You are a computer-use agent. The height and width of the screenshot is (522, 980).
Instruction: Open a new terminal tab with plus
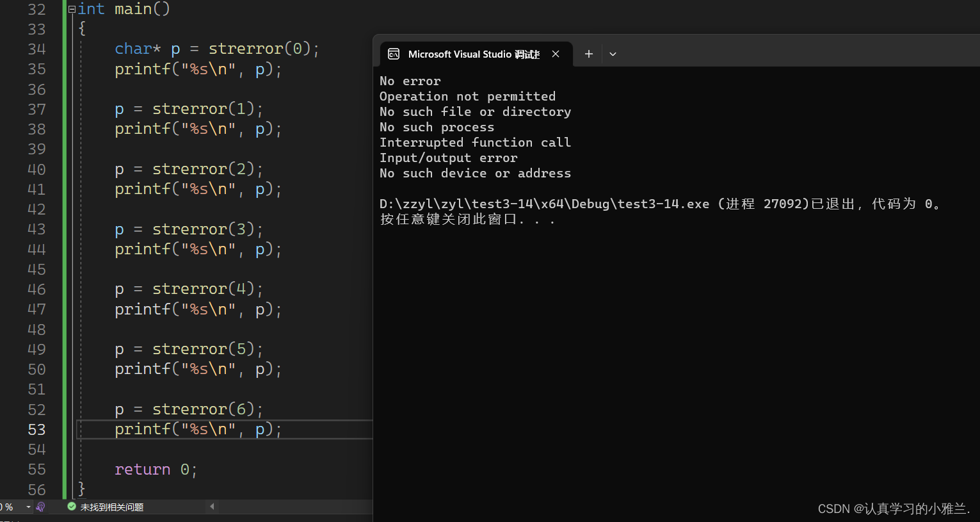click(588, 54)
